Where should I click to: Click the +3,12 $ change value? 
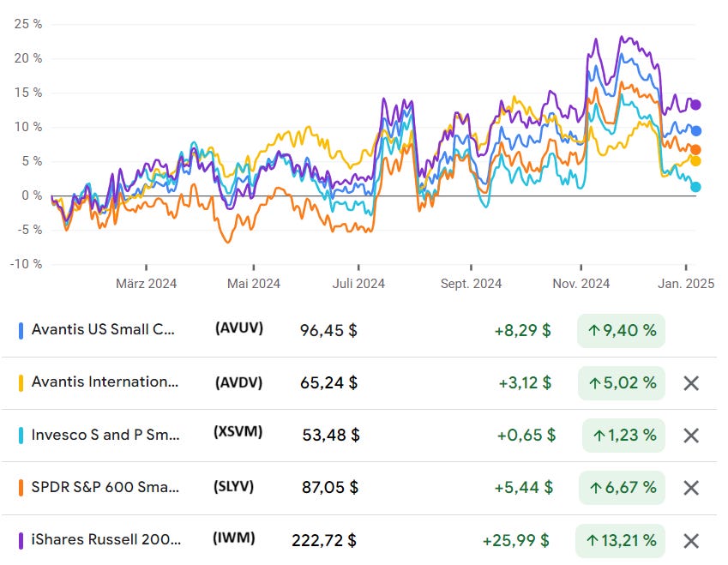[525, 383]
